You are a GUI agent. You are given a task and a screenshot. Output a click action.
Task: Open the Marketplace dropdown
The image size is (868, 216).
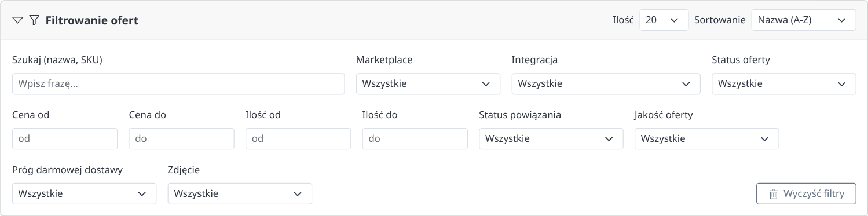tap(428, 83)
